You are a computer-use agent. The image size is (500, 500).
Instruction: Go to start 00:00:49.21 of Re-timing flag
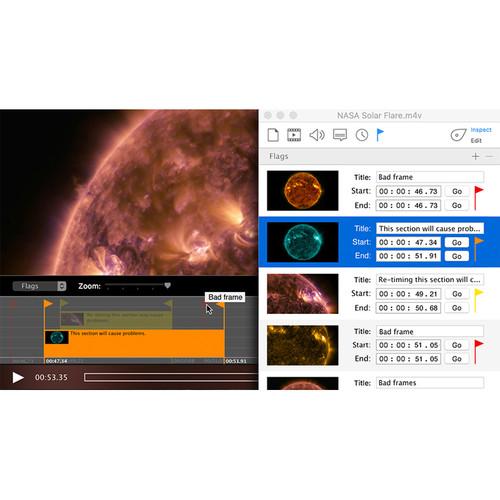457,294
